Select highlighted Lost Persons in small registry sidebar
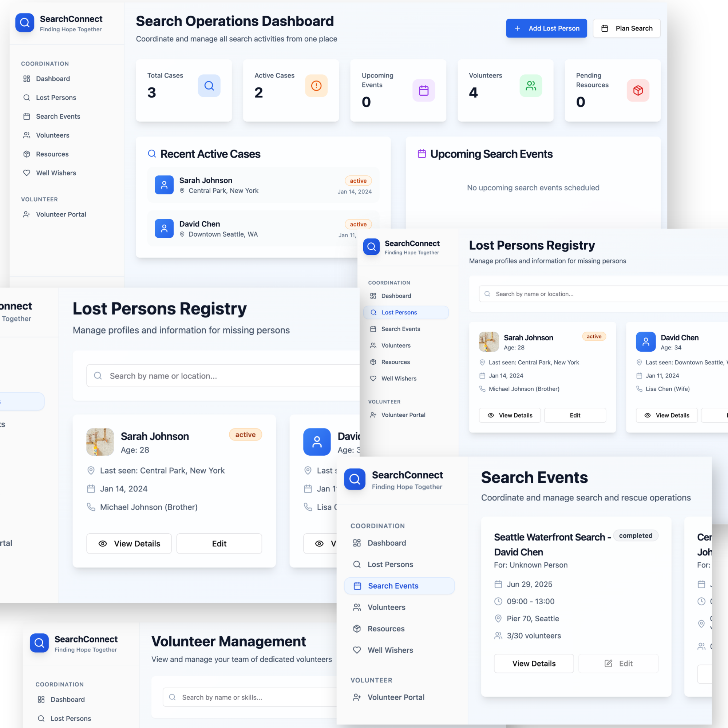The width and height of the screenshot is (728, 728). click(x=406, y=312)
